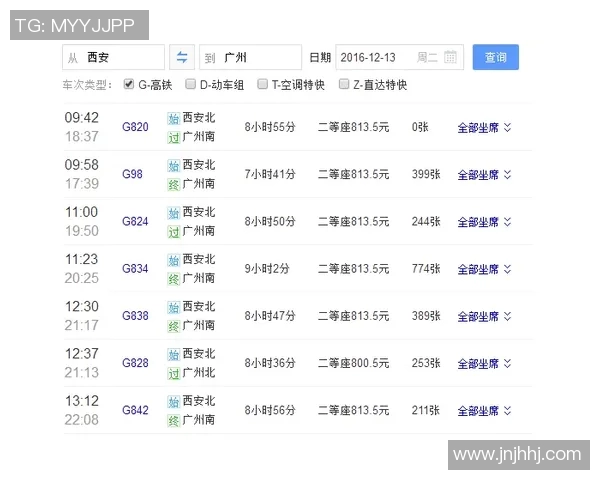Open train G828 link
Screen dimensions: 600x480
click(x=135, y=363)
